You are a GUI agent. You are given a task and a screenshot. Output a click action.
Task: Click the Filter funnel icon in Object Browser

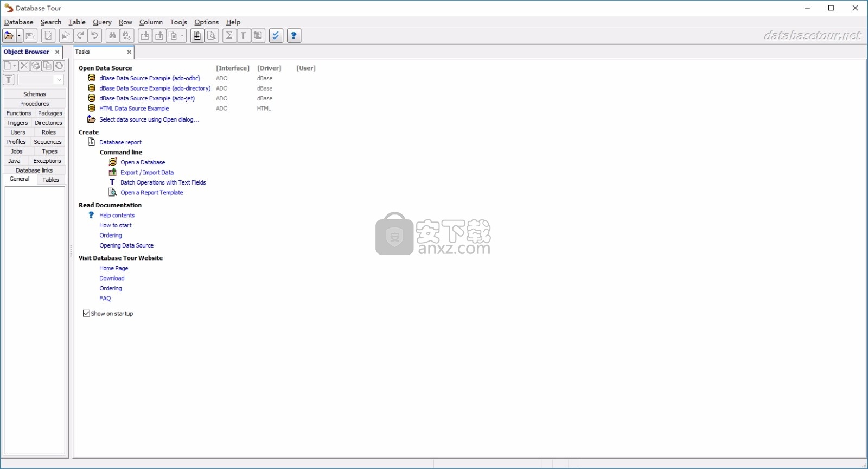[9, 80]
